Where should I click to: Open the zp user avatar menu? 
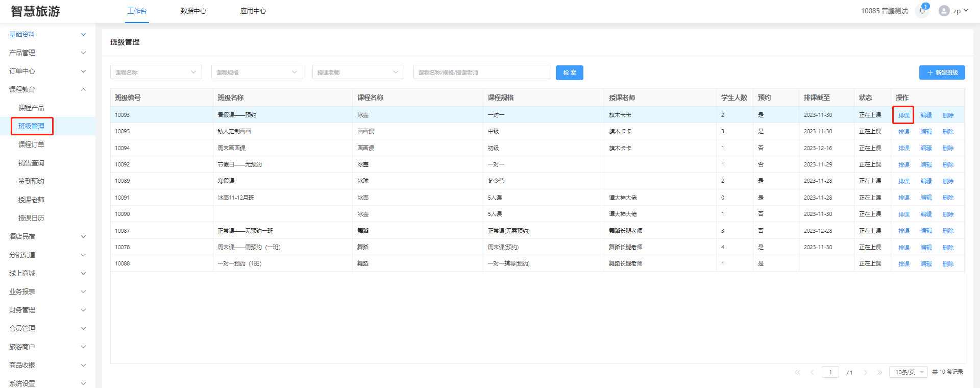point(952,11)
